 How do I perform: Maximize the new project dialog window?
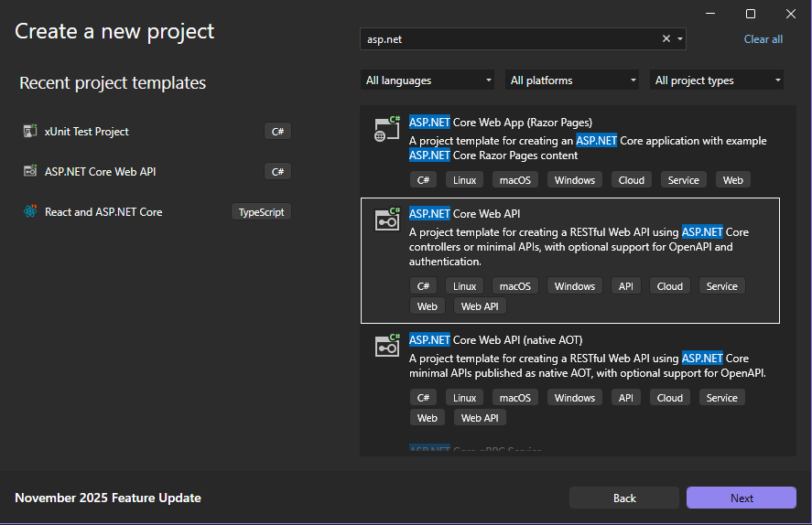pyautogui.click(x=751, y=14)
